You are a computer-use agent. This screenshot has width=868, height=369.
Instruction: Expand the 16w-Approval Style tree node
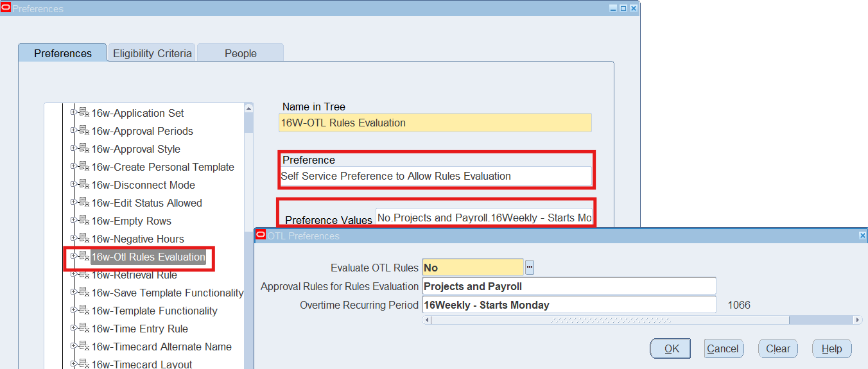73,148
